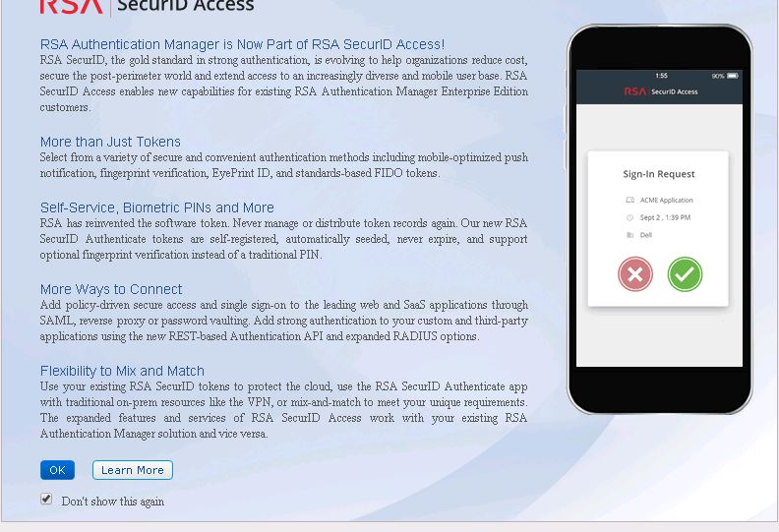The image size is (779, 532).
Task: Click the 'Dell' text on phone card
Action: coord(646,235)
